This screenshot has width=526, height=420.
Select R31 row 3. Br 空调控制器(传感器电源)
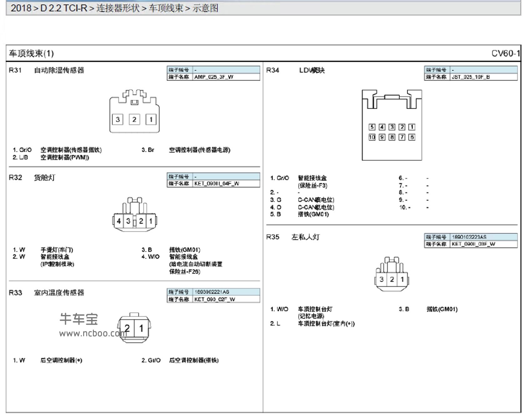[x=186, y=150]
